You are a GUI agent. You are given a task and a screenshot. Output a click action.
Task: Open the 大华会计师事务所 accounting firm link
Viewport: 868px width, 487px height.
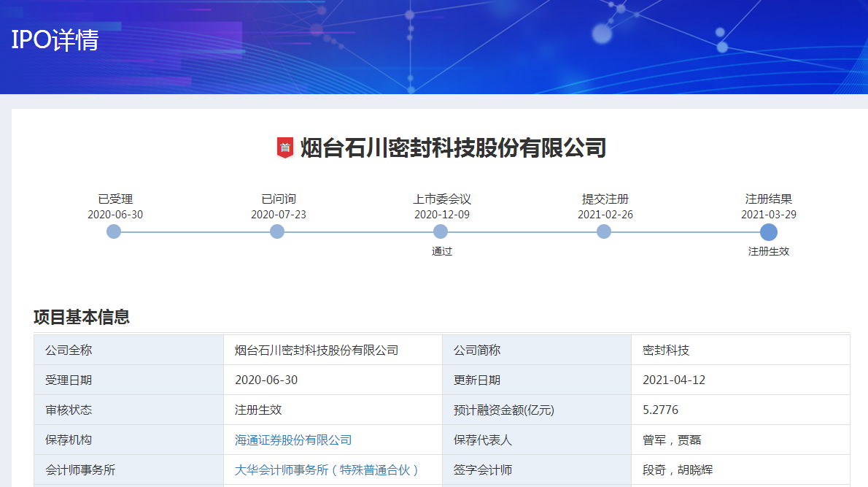(x=327, y=470)
